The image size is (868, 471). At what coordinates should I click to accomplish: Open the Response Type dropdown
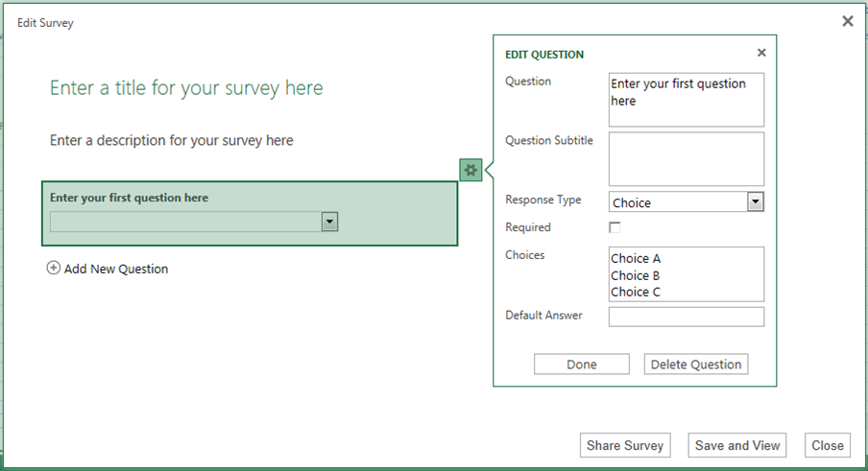[x=755, y=201]
